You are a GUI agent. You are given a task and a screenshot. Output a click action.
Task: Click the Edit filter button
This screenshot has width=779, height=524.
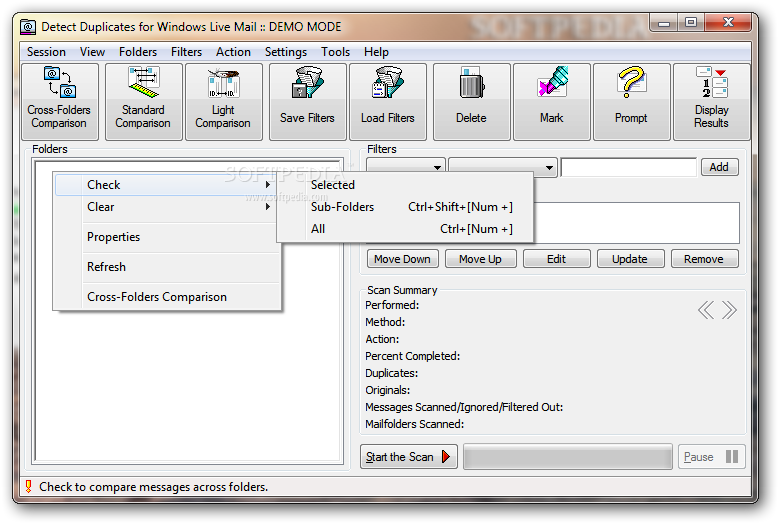point(556,259)
